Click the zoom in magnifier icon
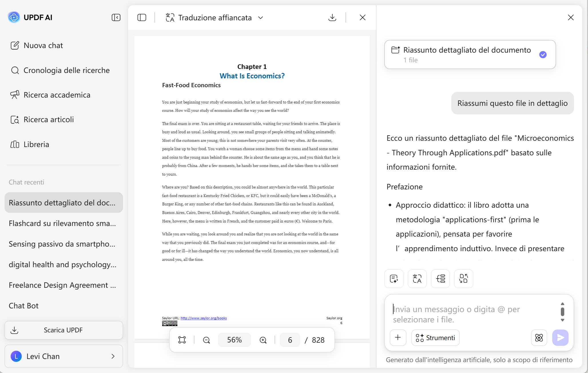Image resolution: width=588 pixels, height=373 pixels. pos(263,340)
